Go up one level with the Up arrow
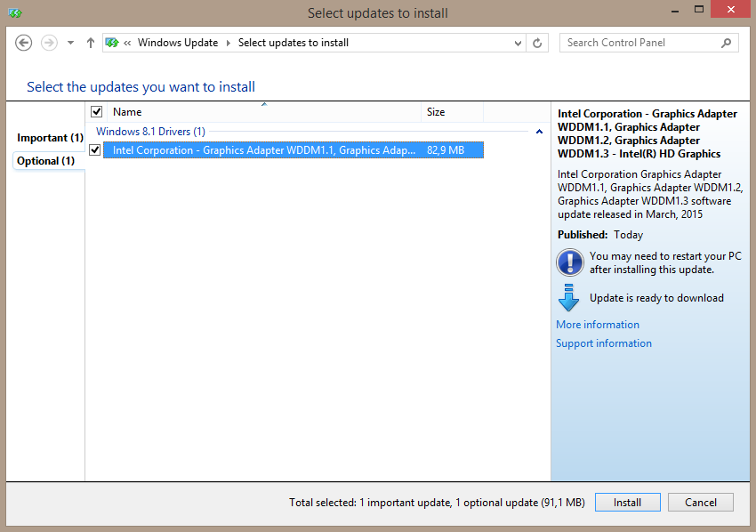This screenshot has height=532, width=756. point(90,43)
